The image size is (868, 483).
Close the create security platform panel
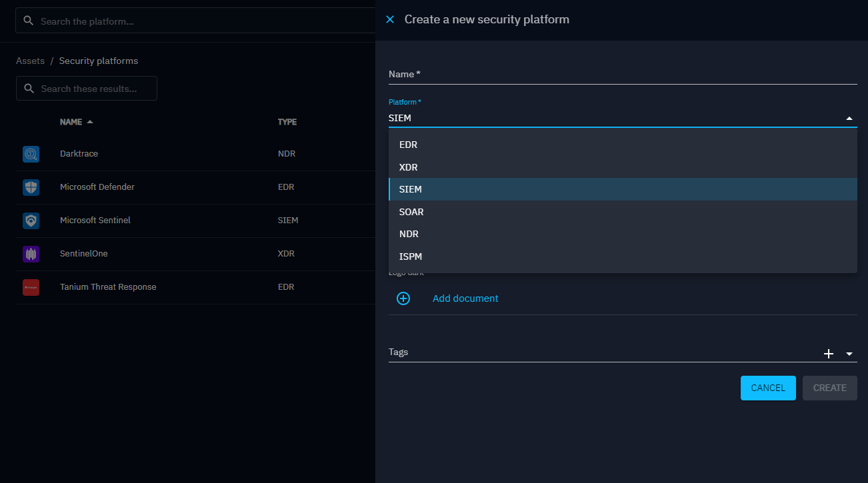click(x=390, y=20)
